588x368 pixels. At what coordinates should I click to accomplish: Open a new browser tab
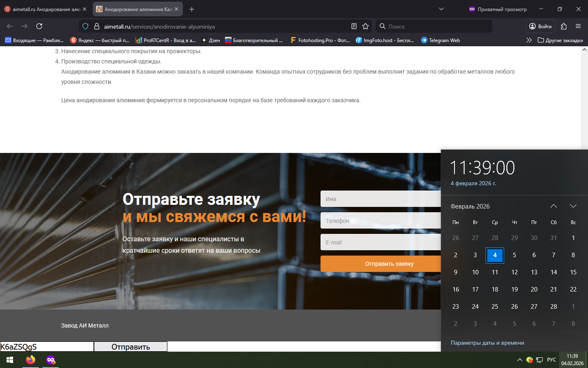pyautogui.click(x=192, y=9)
